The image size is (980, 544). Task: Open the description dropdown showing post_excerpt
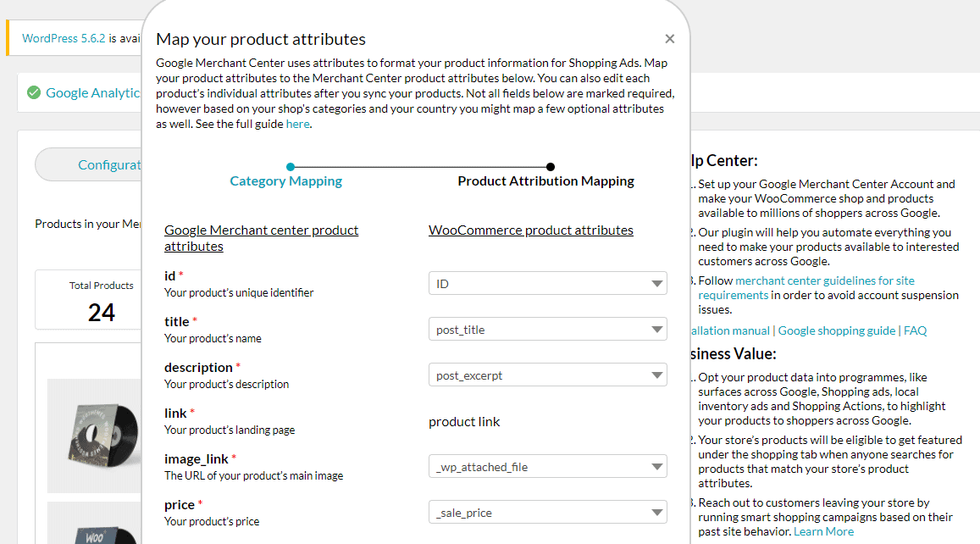click(547, 375)
